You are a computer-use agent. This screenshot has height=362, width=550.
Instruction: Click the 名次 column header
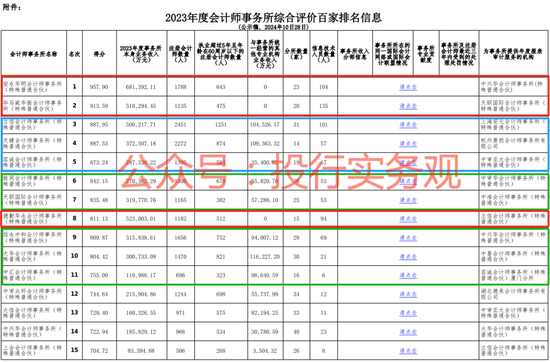pos(74,54)
